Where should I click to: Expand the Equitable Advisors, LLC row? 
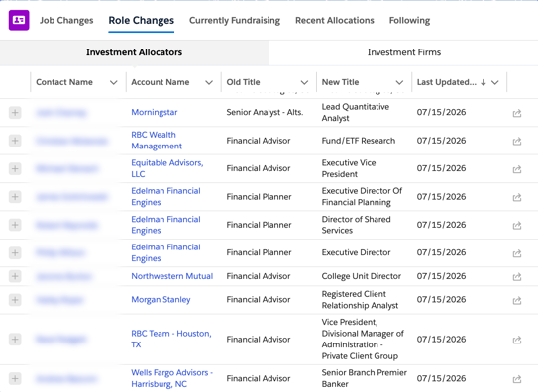click(x=15, y=168)
